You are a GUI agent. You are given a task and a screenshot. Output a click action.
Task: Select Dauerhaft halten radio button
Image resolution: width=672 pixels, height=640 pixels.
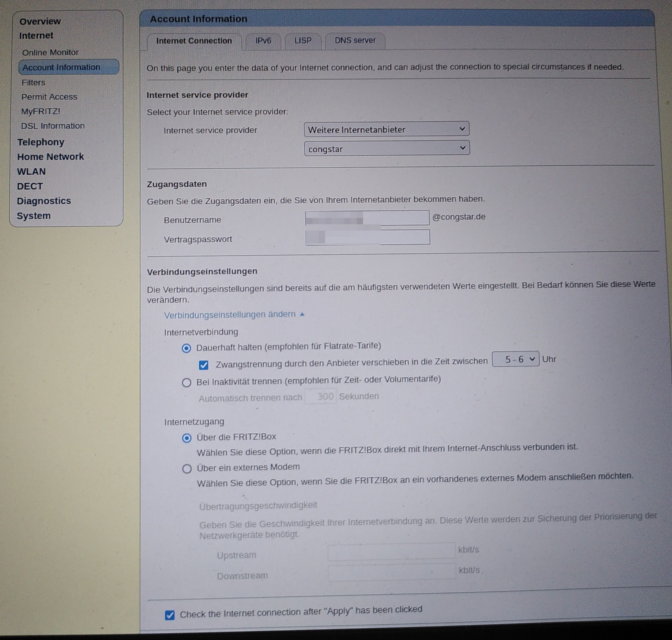[x=186, y=348]
